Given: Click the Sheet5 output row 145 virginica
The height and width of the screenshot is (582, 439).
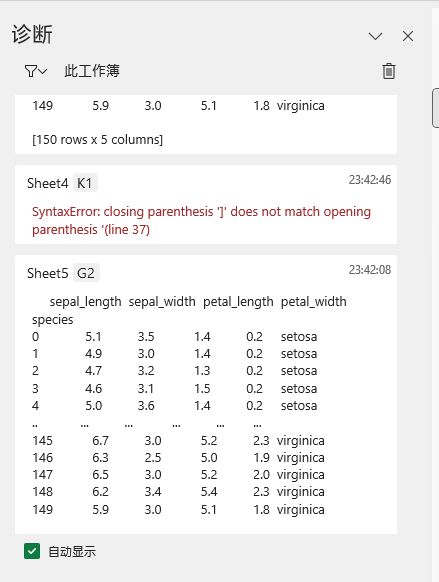Looking at the screenshot, I should (x=178, y=441).
